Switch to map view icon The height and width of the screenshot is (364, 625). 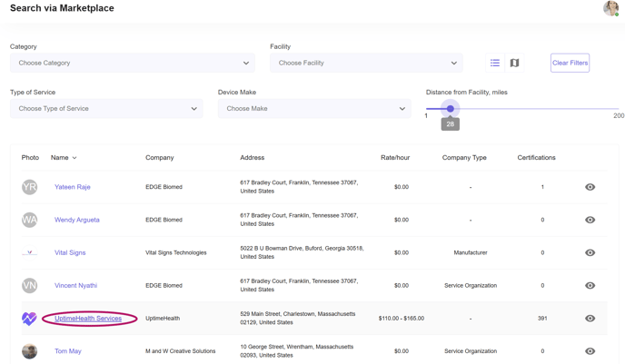point(514,64)
